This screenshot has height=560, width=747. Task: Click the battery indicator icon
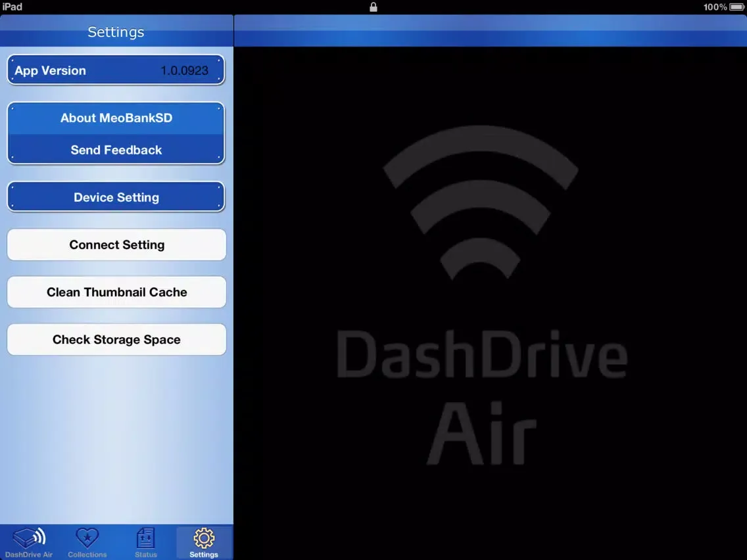click(x=736, y=7)
